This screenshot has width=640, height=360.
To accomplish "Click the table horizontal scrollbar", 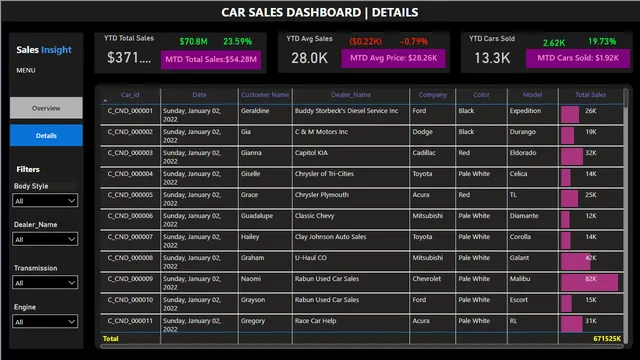I will (362, 347).
